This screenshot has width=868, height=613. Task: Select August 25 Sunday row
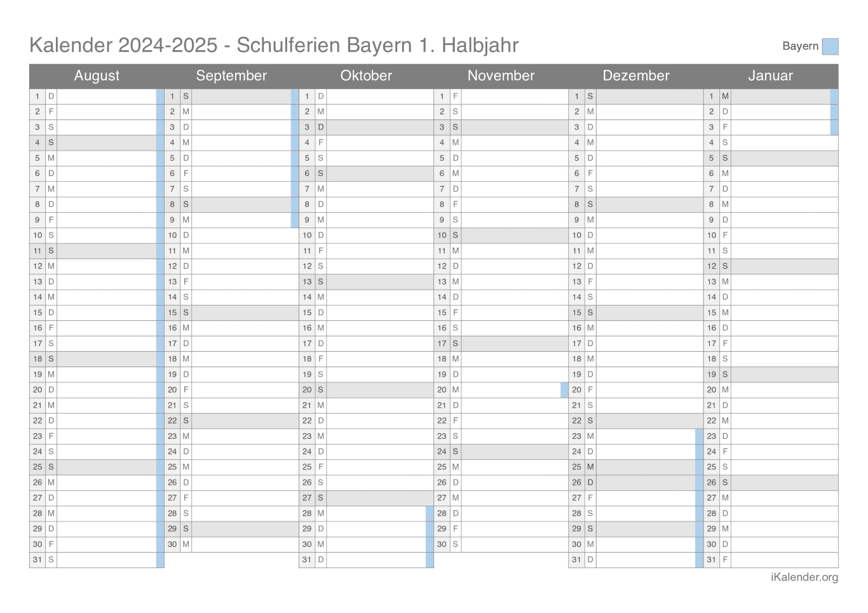97,467
